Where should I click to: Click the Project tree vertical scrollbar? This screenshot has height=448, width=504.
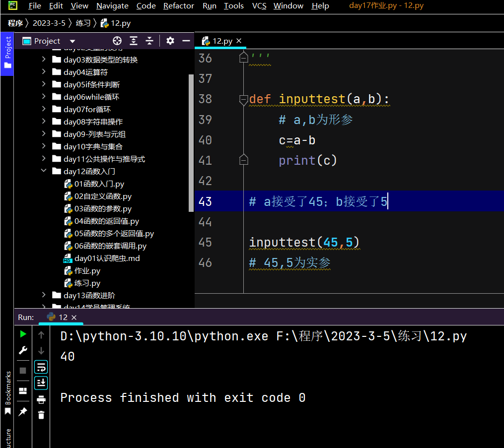(191, 143)
